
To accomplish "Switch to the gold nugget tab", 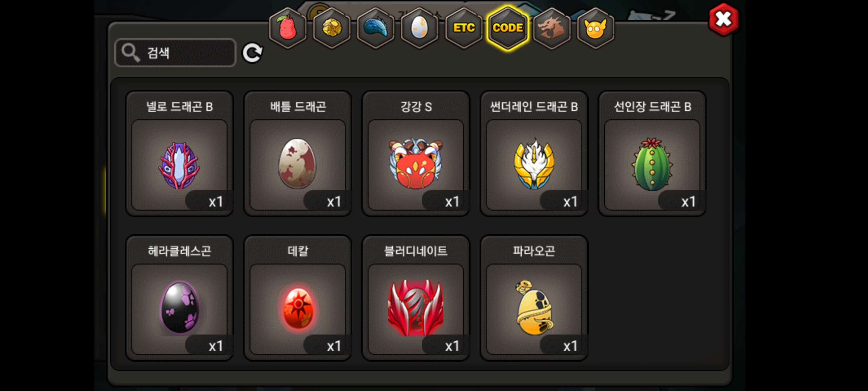I will 332,28.
